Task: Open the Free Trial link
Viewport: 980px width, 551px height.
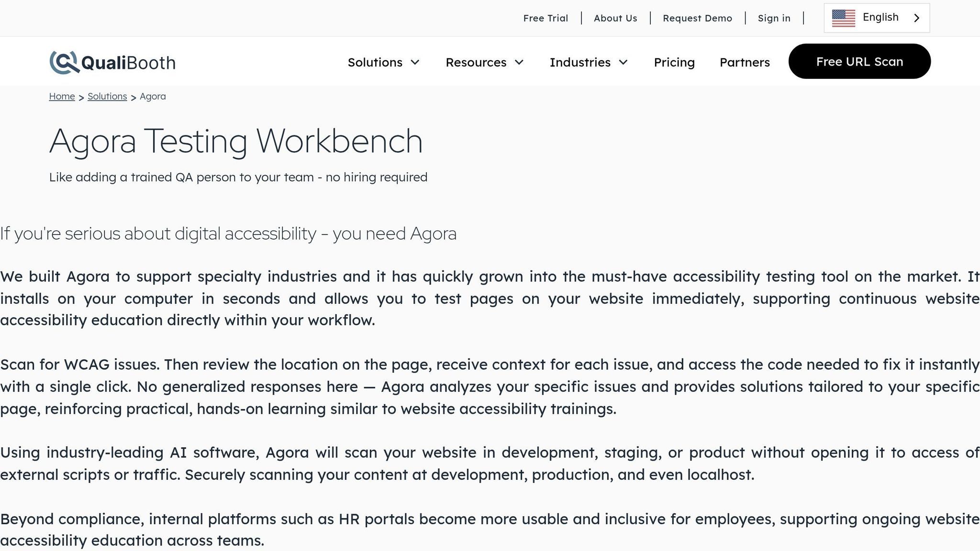Action: click(x=546, y=18)
